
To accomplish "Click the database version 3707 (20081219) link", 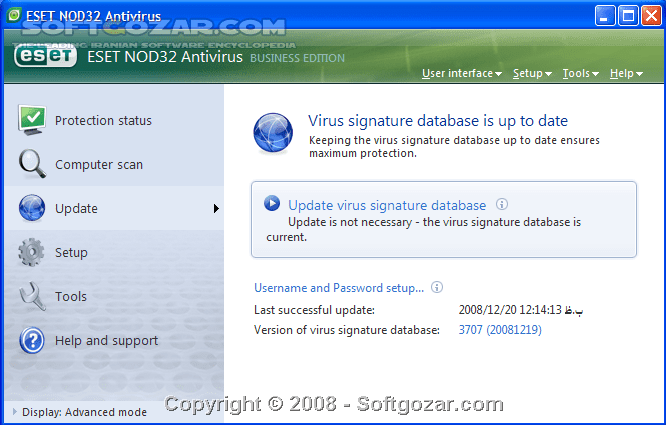I will click(x=500, y=330).
